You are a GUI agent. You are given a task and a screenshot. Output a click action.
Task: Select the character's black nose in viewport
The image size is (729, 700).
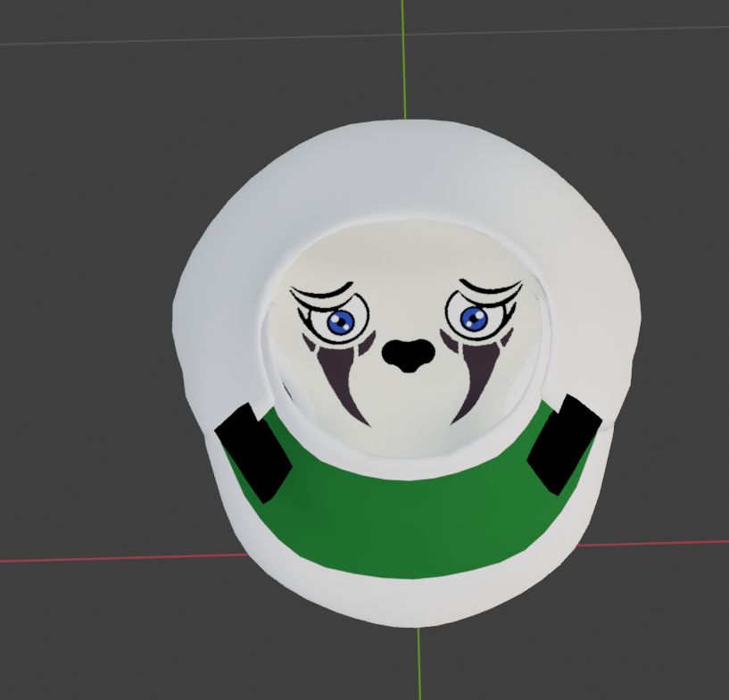(x=408, y=355)
